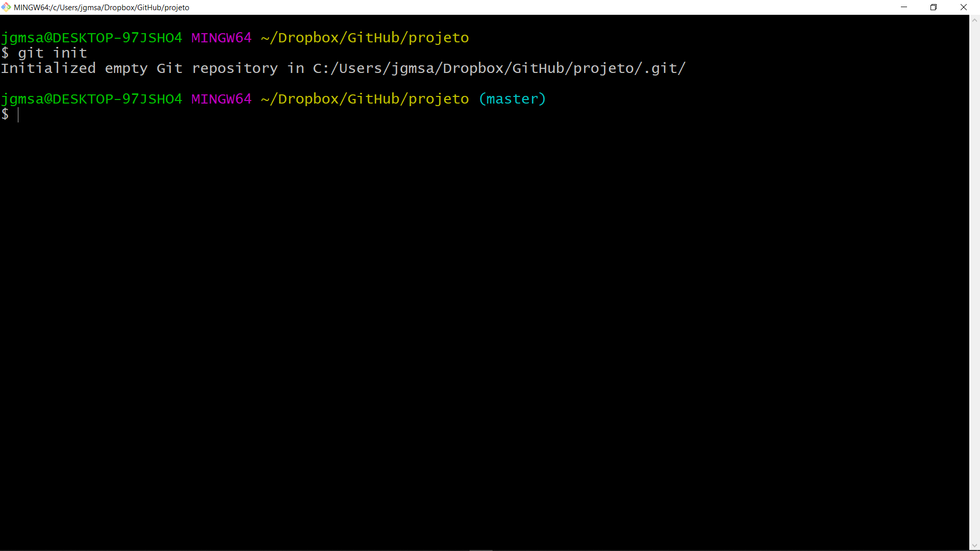
Task: Click the first prompt's ~/Dropbox/GitHub/projeto path
Action: (365, 38)
